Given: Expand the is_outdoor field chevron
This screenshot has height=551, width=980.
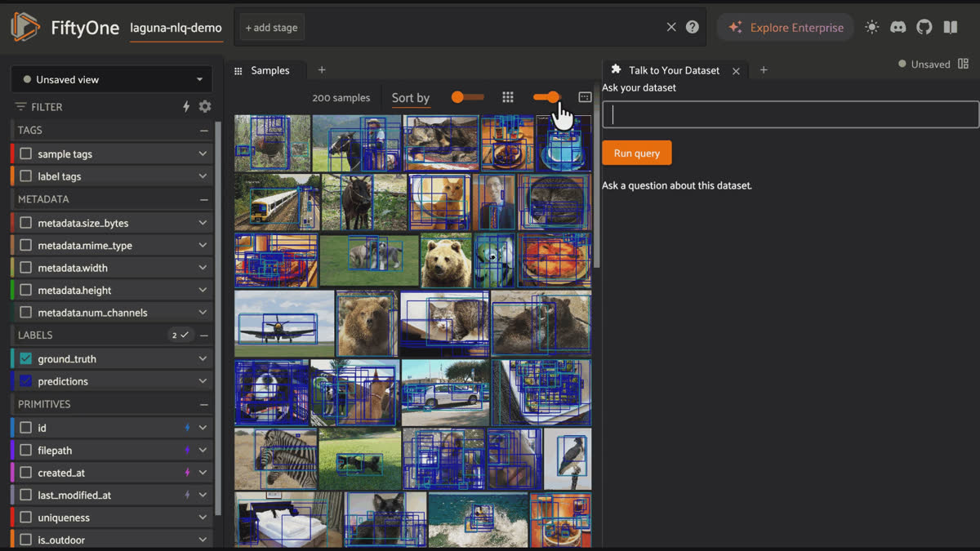Looking at the screenshot, I should [203, 540].
